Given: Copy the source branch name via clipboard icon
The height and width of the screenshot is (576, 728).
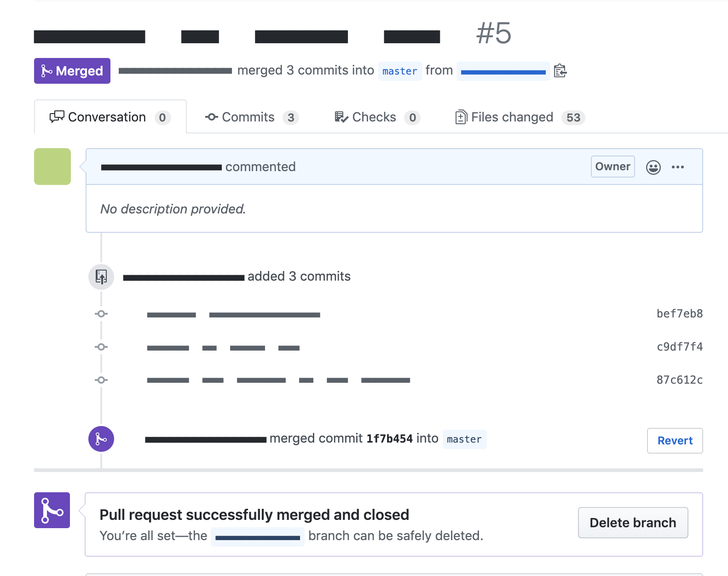Looking at the screenshot, I should pos(560,71).
